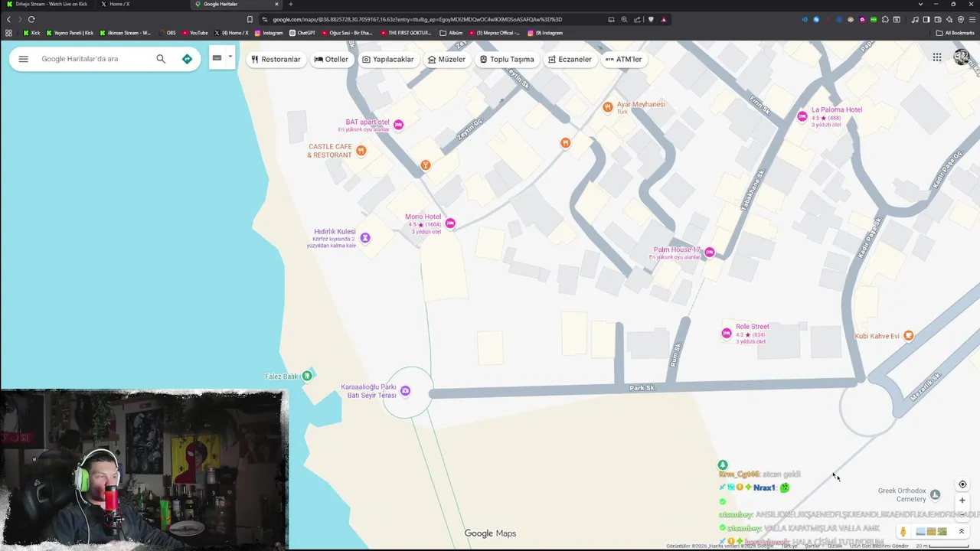980x551 pixels.
Task: Bookmark this page in address bar
Action: (250, 19)
